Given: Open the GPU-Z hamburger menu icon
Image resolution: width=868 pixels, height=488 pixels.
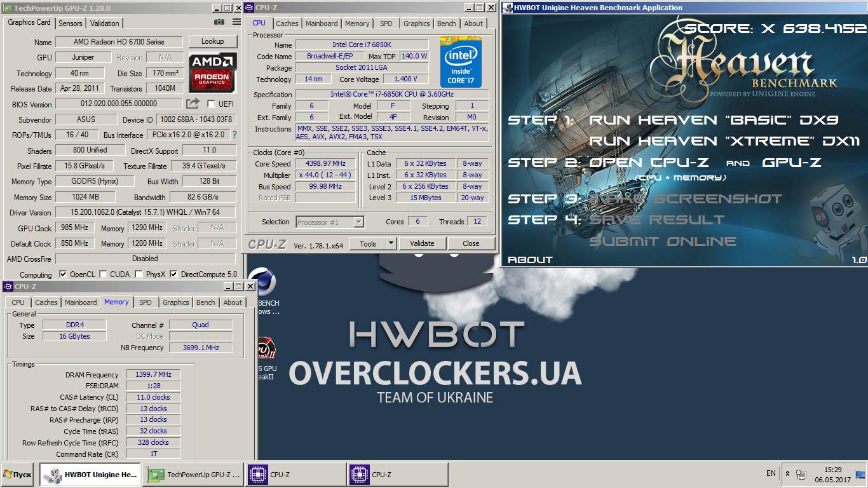Looking at the screenshot, I should coord(236,22).
